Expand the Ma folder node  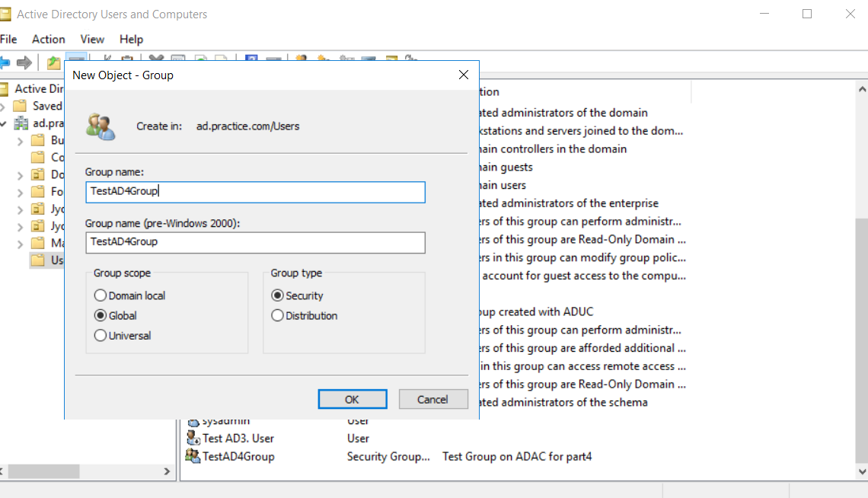tap(20, 244)
